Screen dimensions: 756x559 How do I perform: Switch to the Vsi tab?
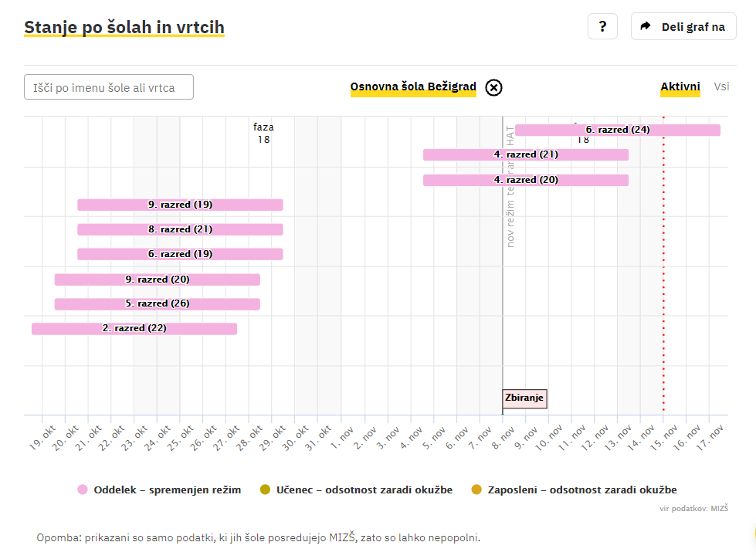pos(721,87)
